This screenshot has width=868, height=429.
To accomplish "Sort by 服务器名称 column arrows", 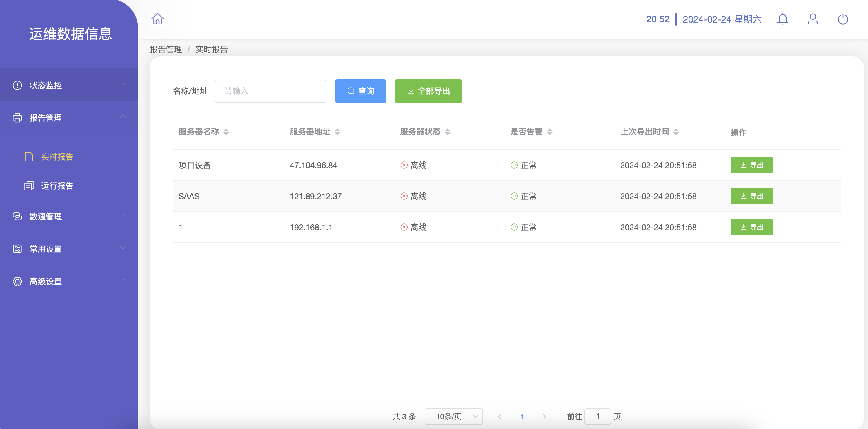I will coord(226,132).
